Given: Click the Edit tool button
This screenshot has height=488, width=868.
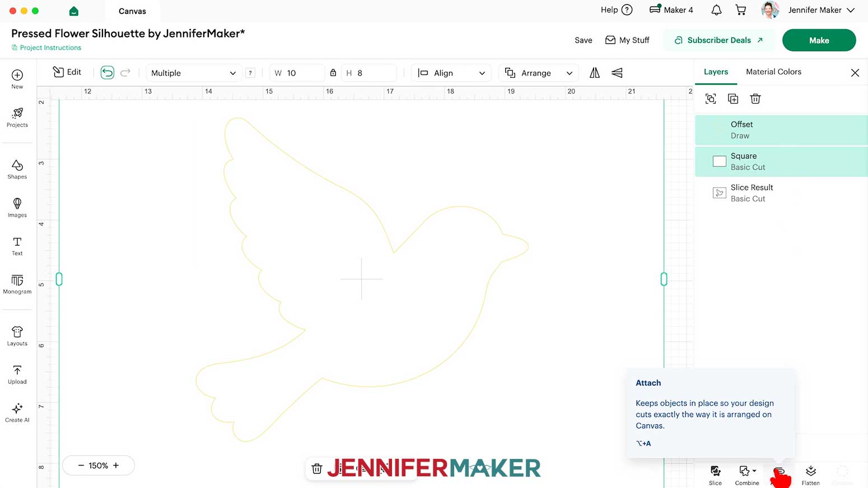Looking at the screenshot, I should tap(67, 72).
